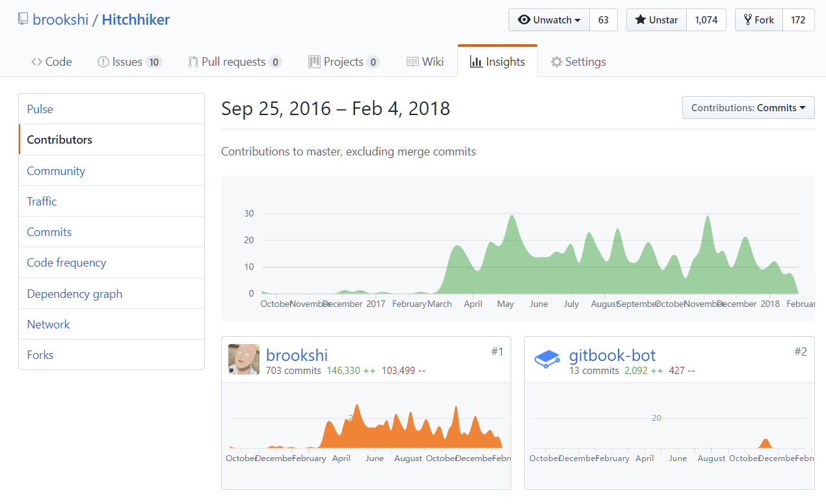Screen dimensions: 826x504
Task: Click the Code tab brackets icon
Action: 37,62
